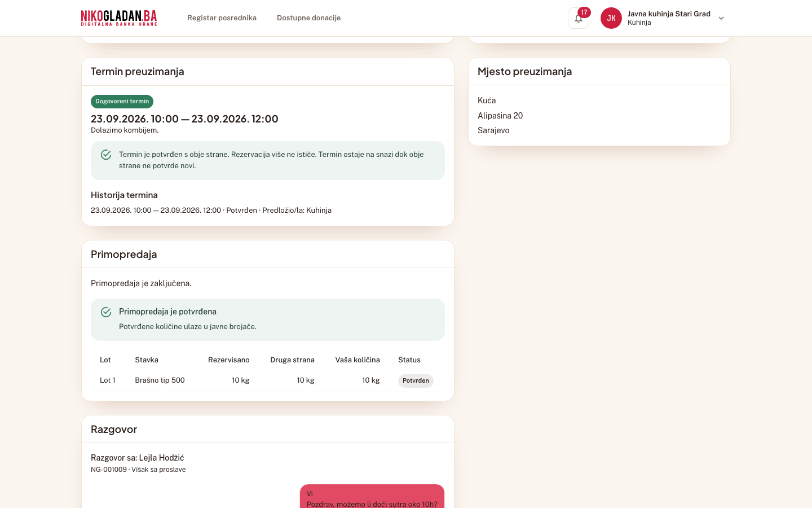
Task: Click Potvrđene količine ulaze u javne brojače text
Action: pyautogui.click(x=188, y=327)
